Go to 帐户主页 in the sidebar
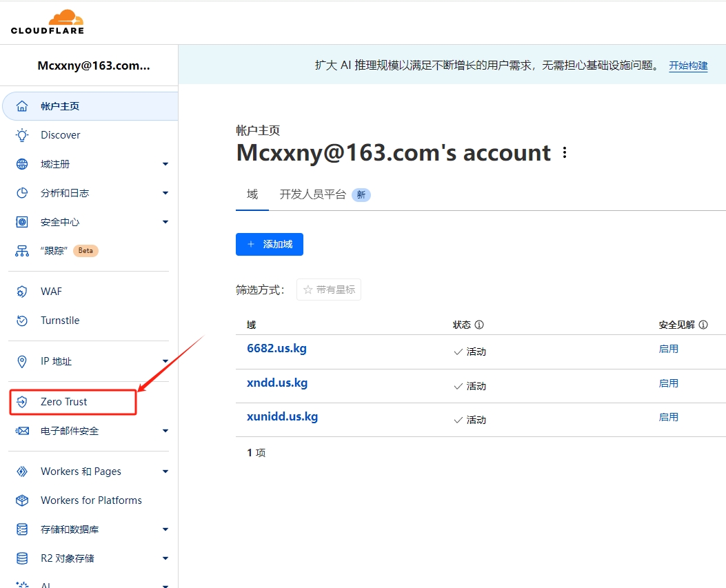This screenshot has height=588, width=726. click(90, 106)
